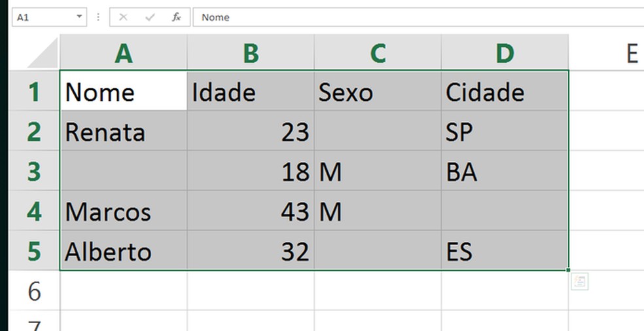Select column D header

(505, 54)
